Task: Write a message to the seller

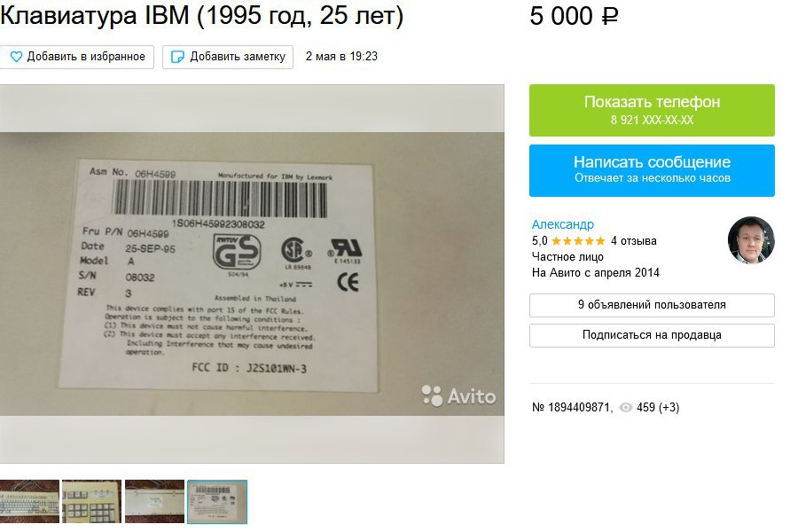Action: pos(652,170)
